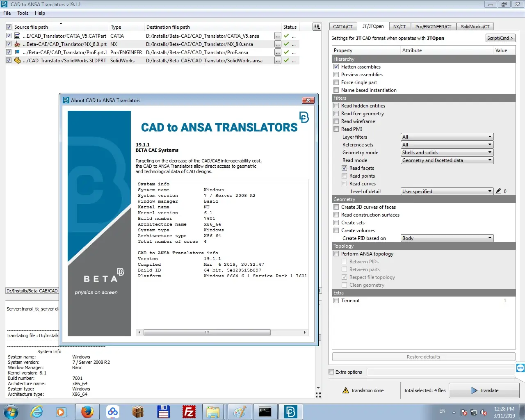Click the green status checkmark for SolidWorks
The width and height of the screenshot is (525, 420).
click(x=286, y=61)
